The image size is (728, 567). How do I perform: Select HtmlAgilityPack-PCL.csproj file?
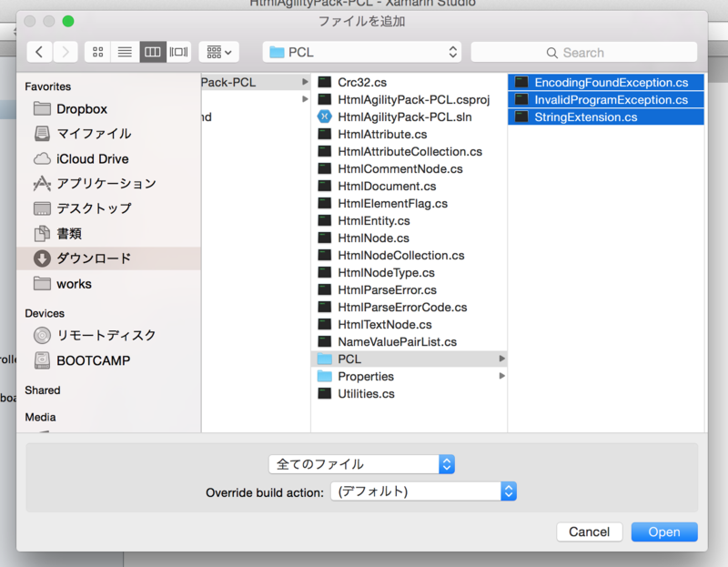click(x=409, y=99)
